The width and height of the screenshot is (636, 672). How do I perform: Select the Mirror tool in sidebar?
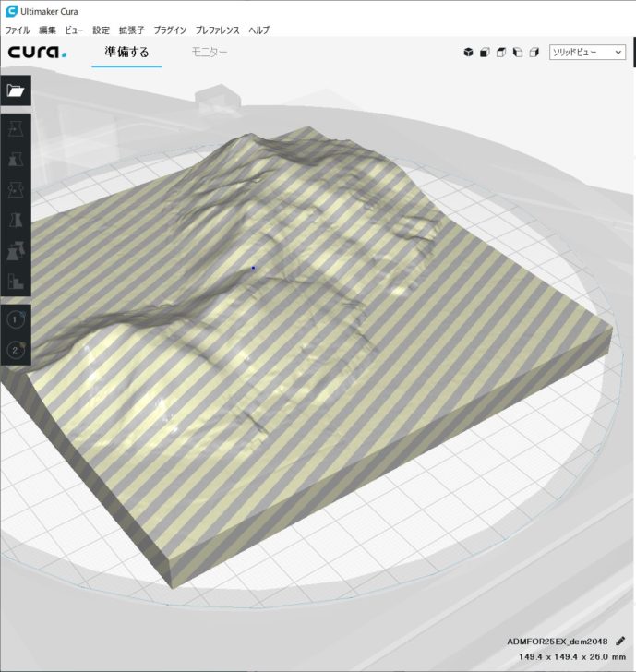[x=16, y=220]
